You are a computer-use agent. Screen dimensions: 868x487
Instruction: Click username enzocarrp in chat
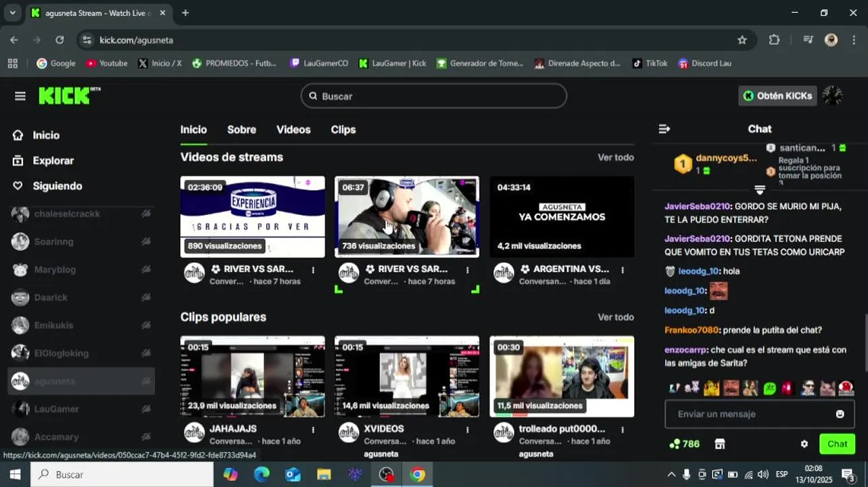(686, 350)
